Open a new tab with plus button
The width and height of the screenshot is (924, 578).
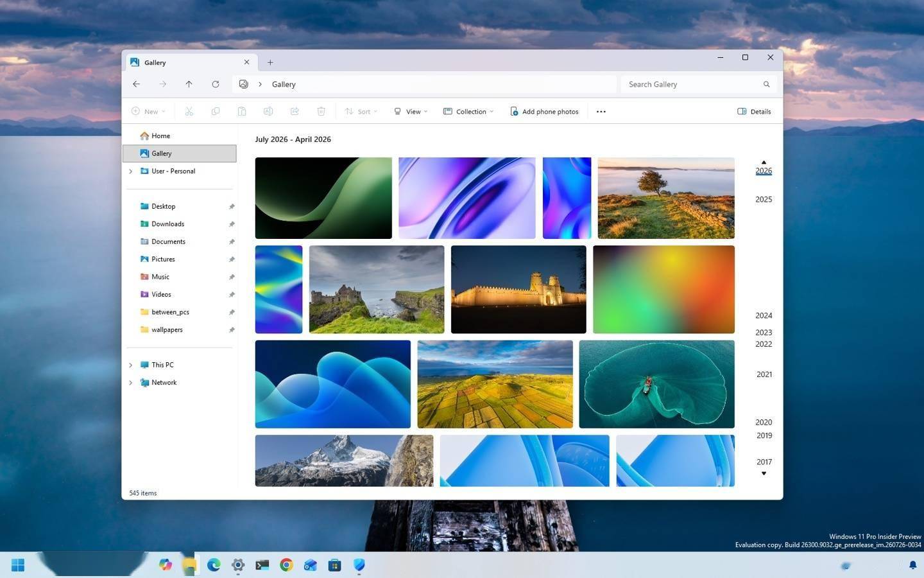(x=270, y=62)
